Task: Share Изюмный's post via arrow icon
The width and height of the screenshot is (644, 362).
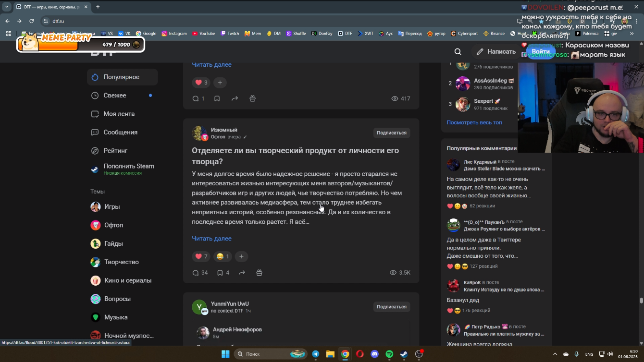Action: (x=242, y=273)
